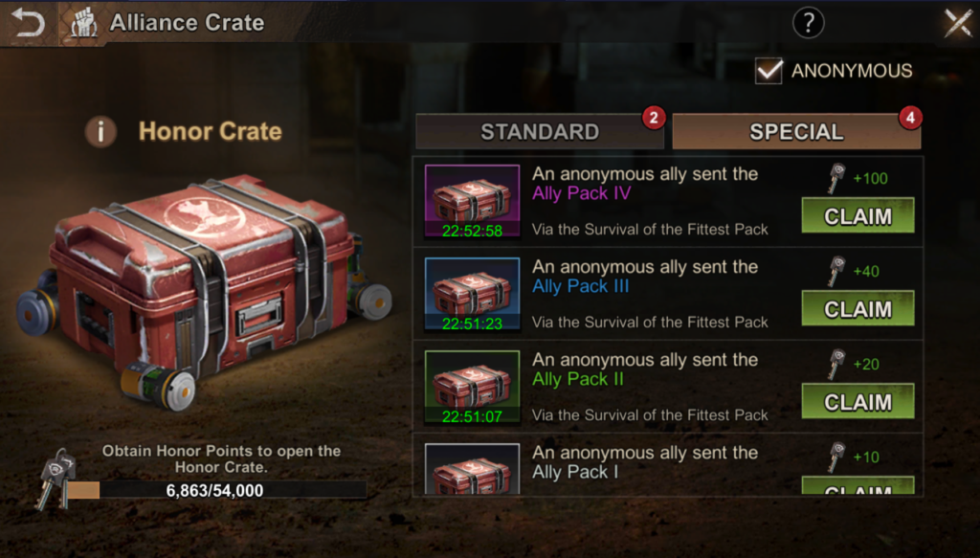980x558 pixels.
Task: Tap the Alliance fist emblem icon
Action: 84,23
